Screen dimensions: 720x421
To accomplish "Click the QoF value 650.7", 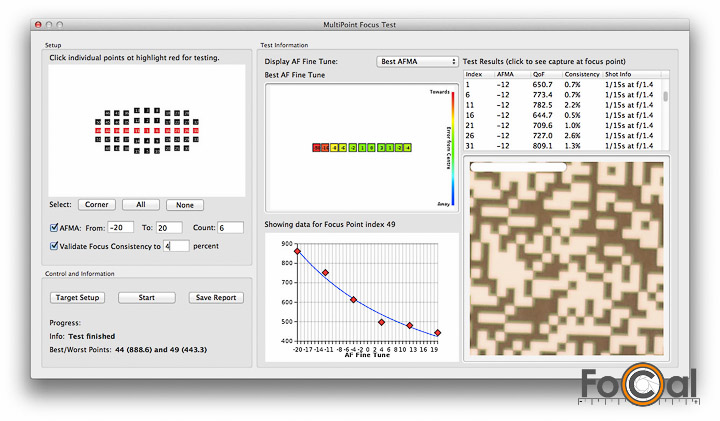I will point(542,84).
